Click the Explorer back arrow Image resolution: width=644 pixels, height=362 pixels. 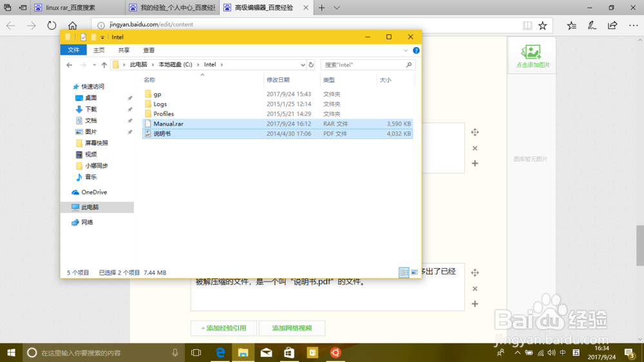[70, 65]
